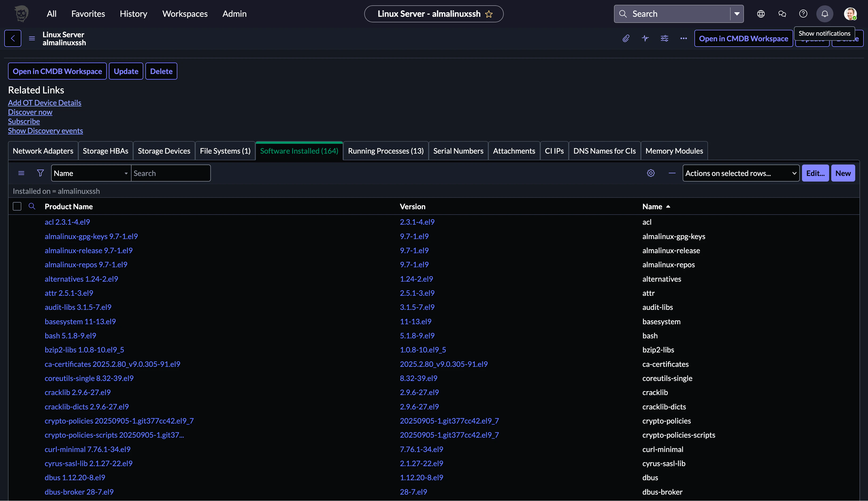The width and height of the screenshot is (868, 501).
Task: Open the Actions on selected rows dropdown
Action: 741,173
